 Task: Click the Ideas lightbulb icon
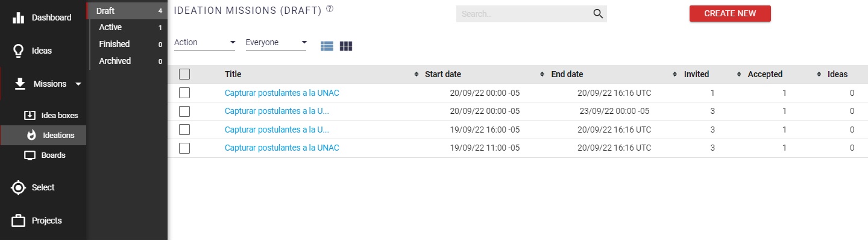coord(18,51)
